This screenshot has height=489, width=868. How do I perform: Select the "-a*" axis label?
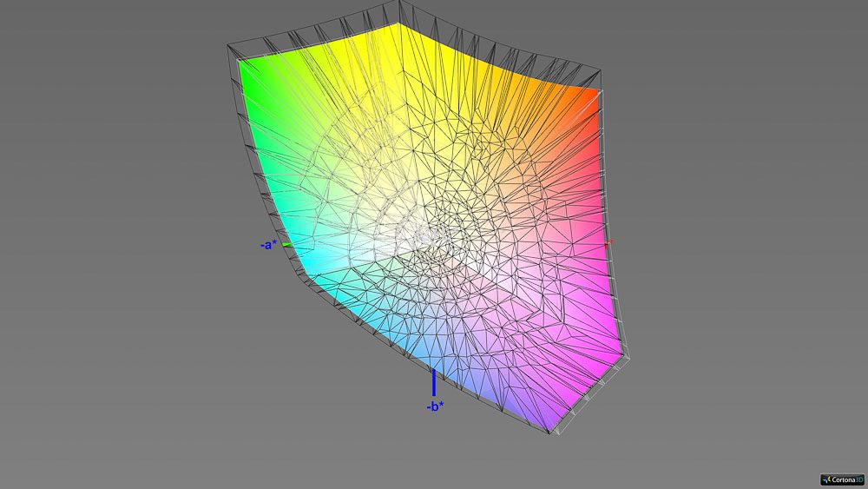click(x=268, y=244)
